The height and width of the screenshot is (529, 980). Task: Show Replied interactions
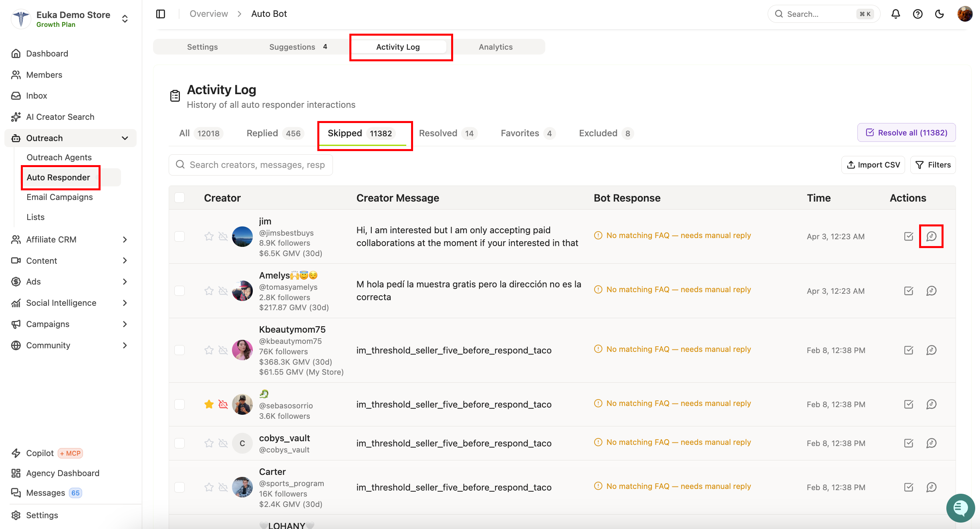[x=275, y=133]
